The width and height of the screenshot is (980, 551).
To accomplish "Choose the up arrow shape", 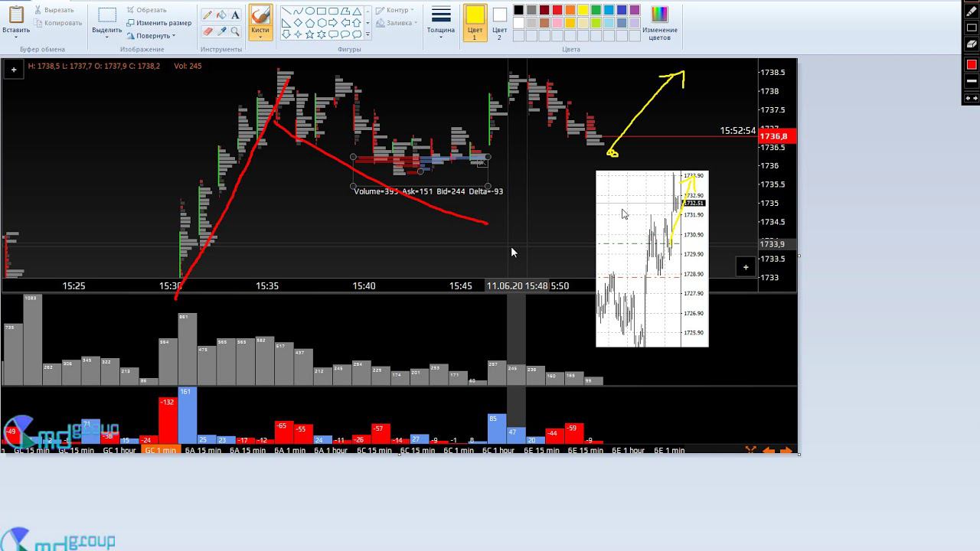I will pyautogui.click(x=357, y=23).
